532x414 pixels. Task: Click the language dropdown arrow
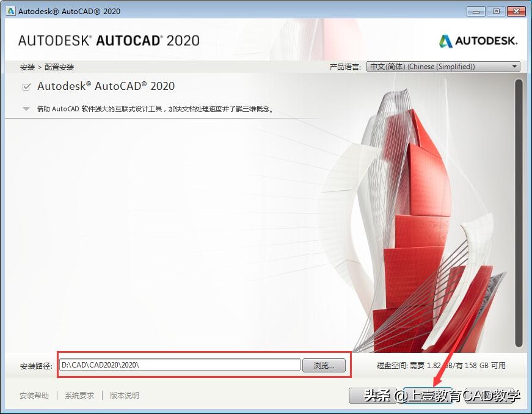pos(514,66)
